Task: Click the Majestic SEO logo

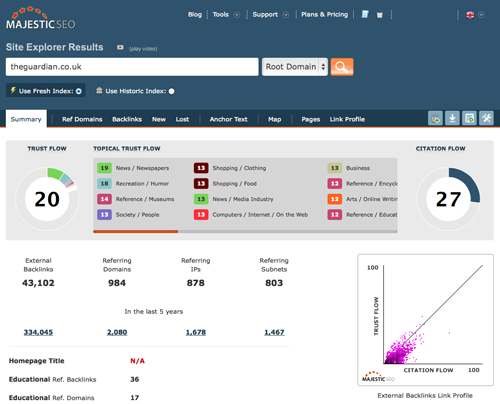Action: [41, 18]
